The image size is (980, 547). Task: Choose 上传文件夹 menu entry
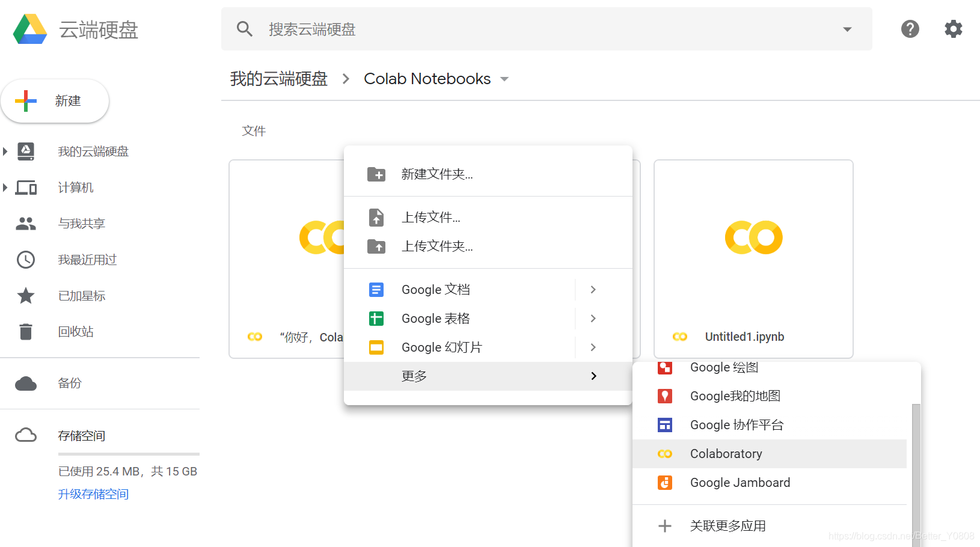pos(488,246)
